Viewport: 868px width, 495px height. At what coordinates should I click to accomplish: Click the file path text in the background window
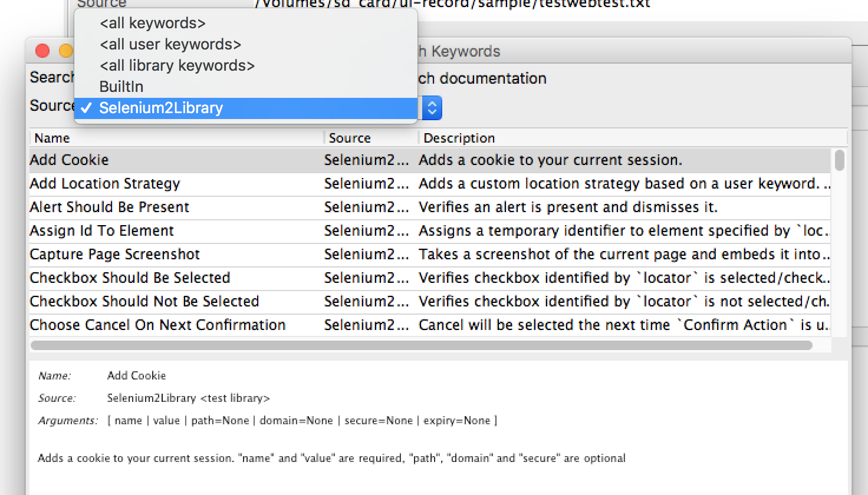[452, 4]
